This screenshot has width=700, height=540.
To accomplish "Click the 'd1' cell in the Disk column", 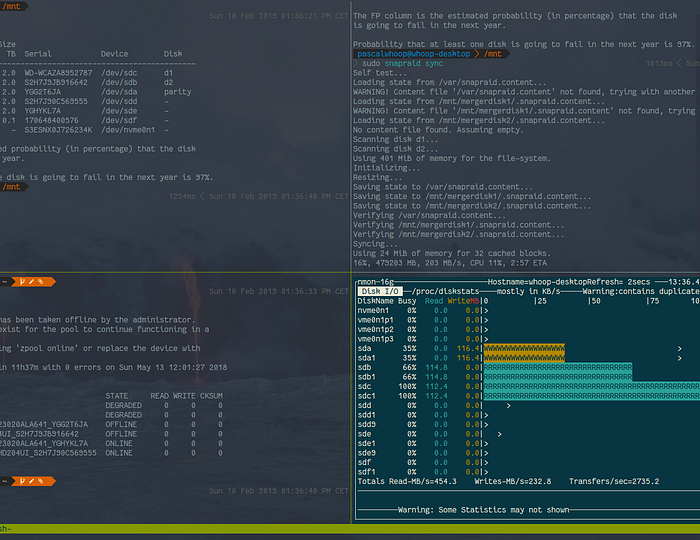I will [168, 73].
